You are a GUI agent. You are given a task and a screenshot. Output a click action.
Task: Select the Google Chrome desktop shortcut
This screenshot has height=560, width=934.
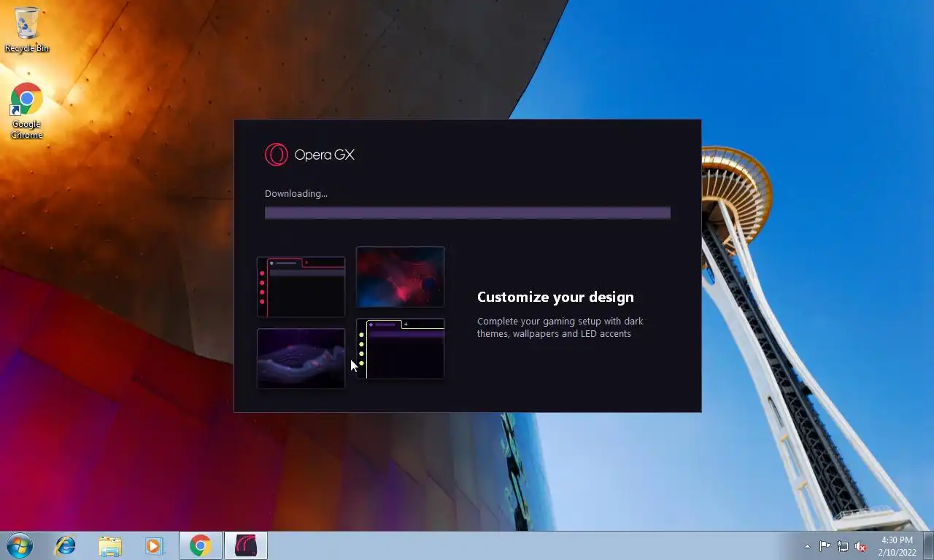[x=27, y=111]
